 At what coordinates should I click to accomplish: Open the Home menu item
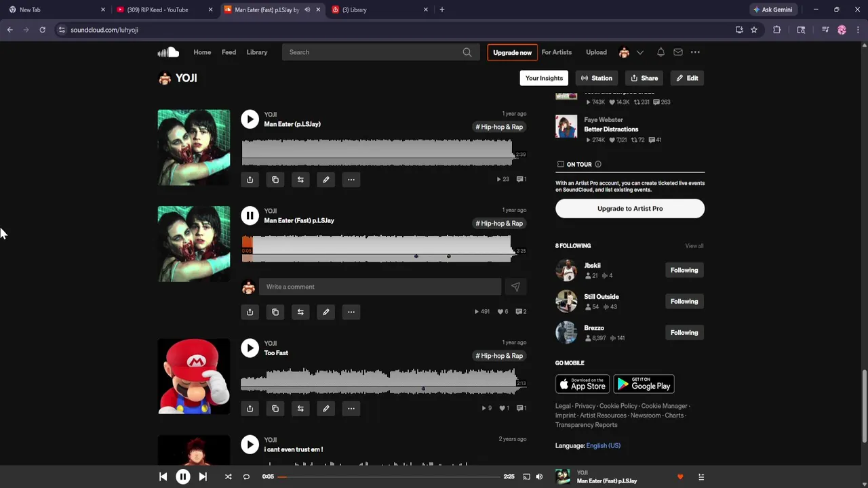tap(202, 52)
